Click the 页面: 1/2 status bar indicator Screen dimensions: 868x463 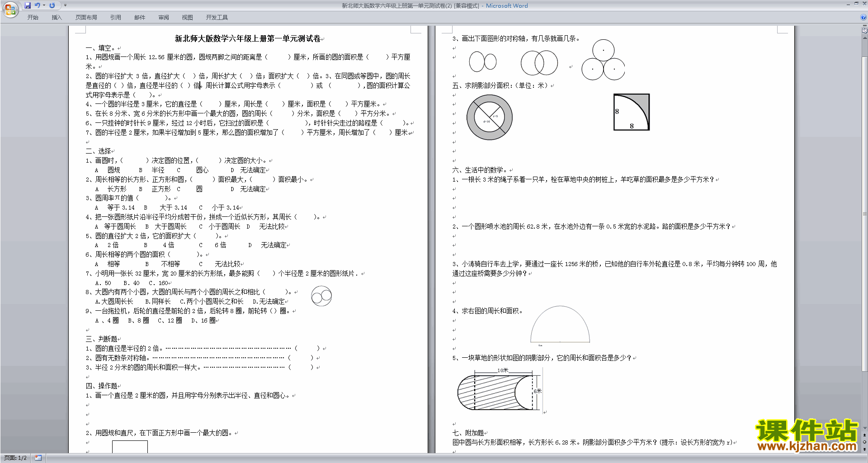coord(15,458)
